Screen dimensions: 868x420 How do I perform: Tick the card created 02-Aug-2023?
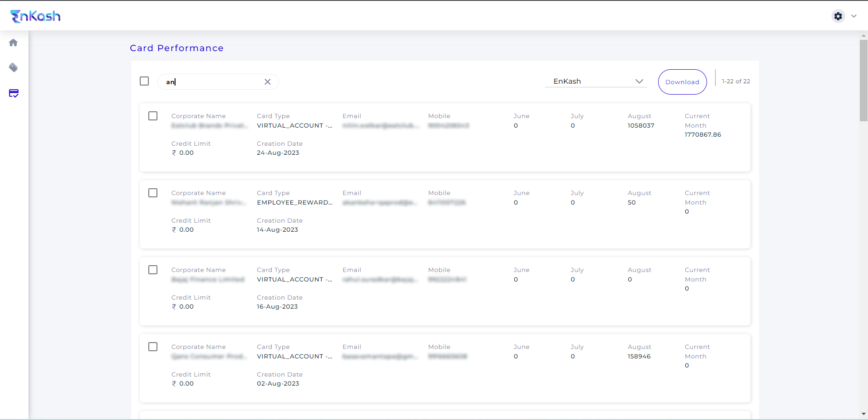click(153, 347)
